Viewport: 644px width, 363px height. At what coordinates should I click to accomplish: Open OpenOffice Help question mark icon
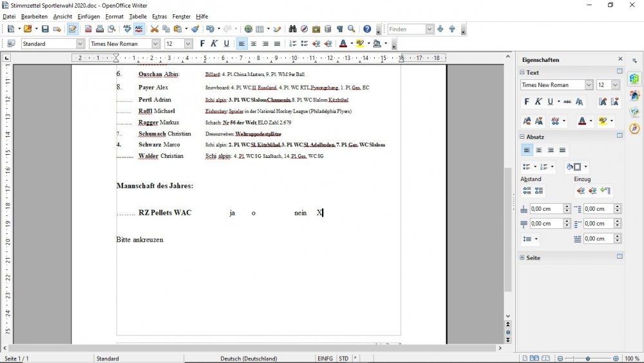click(x=367, y=29)
